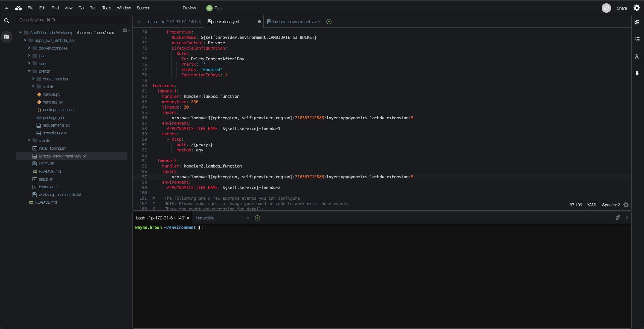Image resolution: width=644 pixels, height=329 pixels.
Task: Open the YAML syntax selector in the status bar
Action: pos(592,205)
